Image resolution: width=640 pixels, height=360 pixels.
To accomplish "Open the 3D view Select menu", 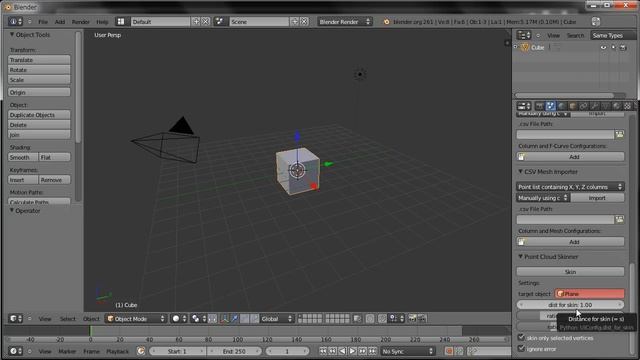I will click(67, 319).
